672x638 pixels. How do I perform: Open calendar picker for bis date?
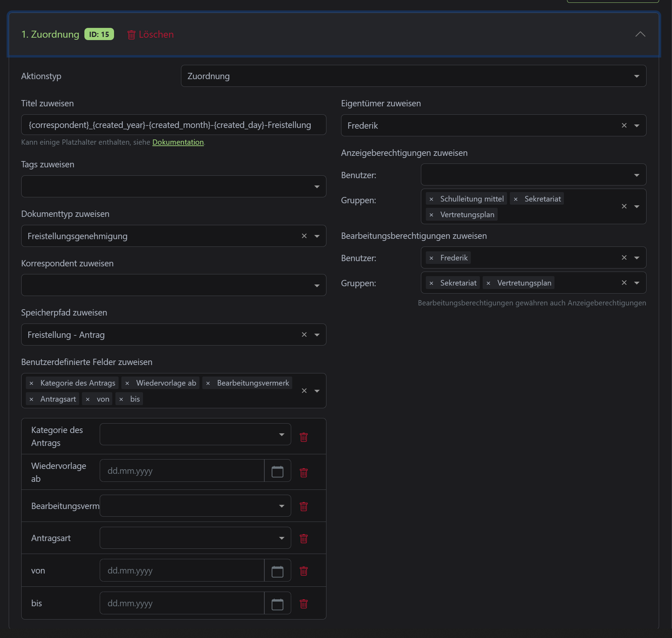tap(277, 604)
